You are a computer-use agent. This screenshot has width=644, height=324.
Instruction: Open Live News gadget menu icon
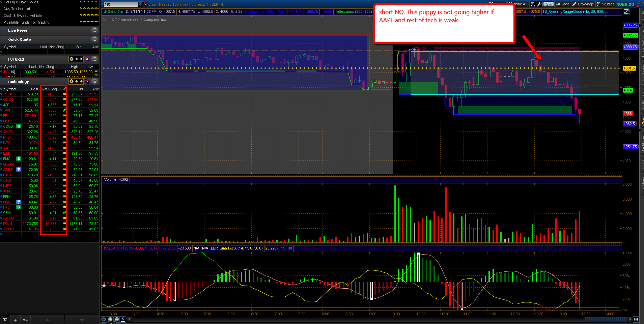tap(94, 30)
